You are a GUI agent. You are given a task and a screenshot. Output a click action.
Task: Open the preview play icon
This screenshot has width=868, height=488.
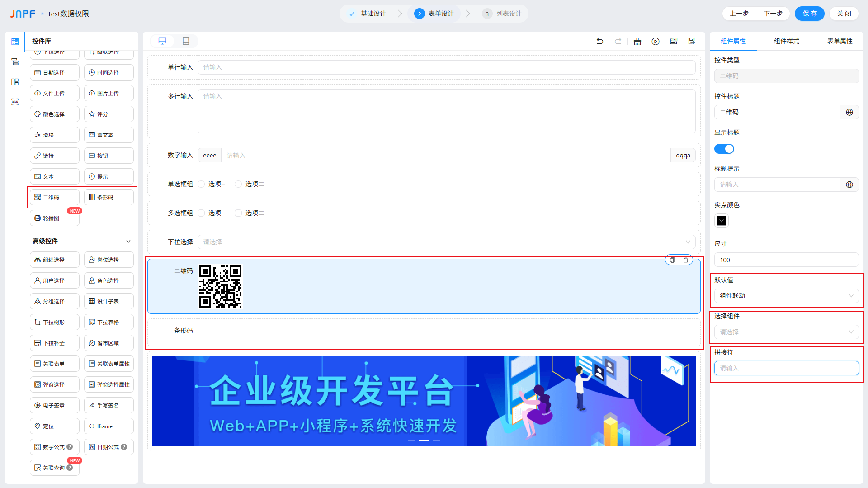click(x=656, y=41)
